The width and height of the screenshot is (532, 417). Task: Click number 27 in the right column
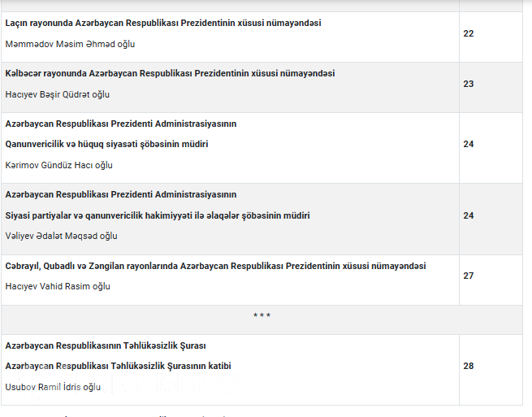click(x=469, y=276)
